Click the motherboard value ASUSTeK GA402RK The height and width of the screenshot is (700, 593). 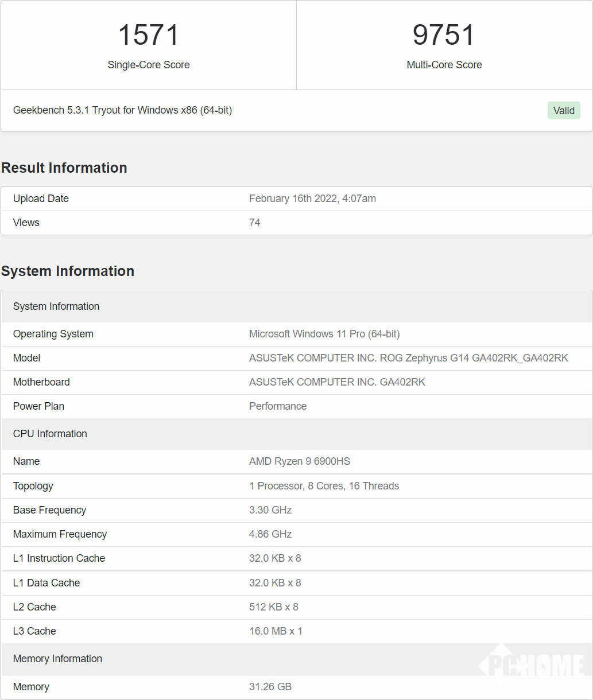click(x=337, y=382)
